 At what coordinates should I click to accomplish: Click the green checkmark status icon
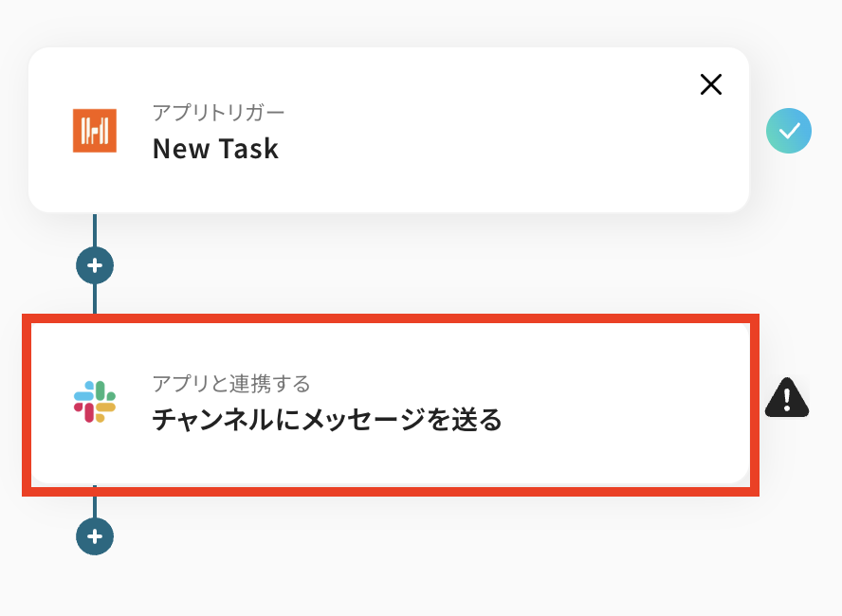pyautogui.click(x=789, y=131)
